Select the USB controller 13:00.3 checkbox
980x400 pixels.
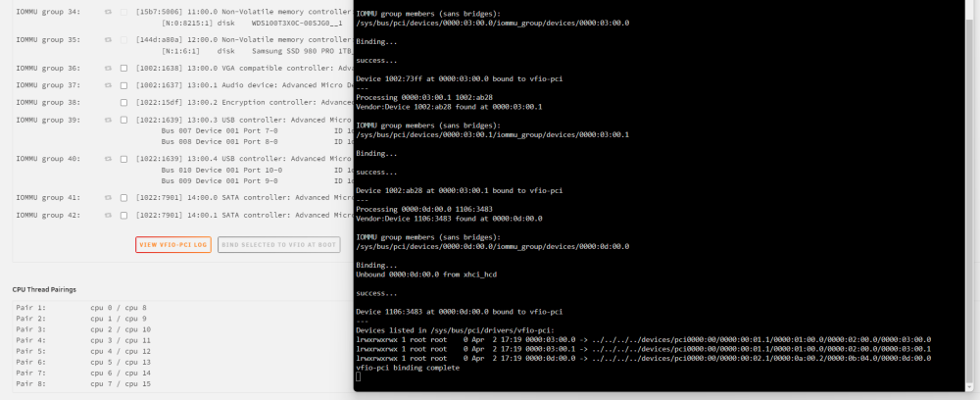click(x=123, y=120)
